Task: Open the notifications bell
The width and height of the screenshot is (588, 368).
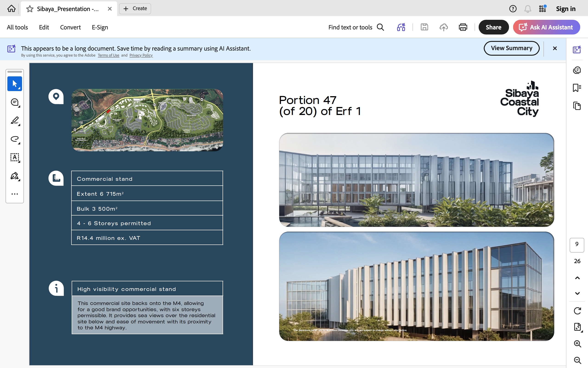Action: (x=528, y=9)
